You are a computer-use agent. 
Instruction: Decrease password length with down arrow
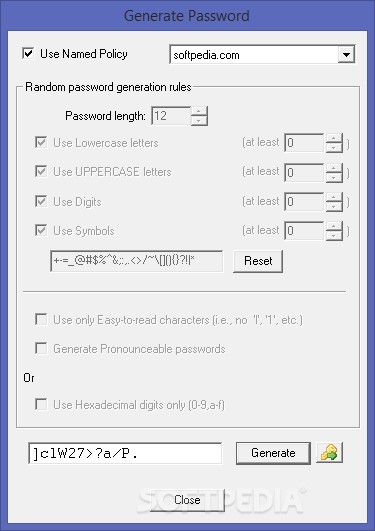pos(199,121)
